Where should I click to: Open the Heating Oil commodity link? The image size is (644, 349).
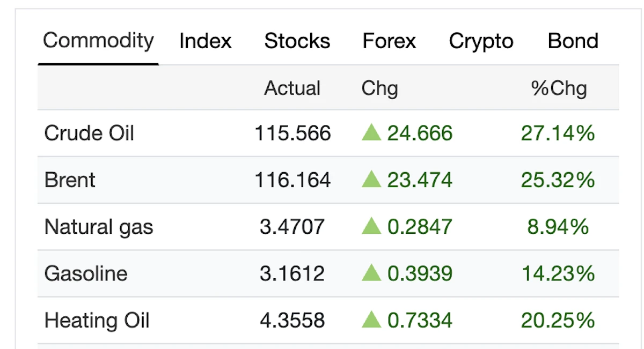pyautogui.click(x=97, y=321)
